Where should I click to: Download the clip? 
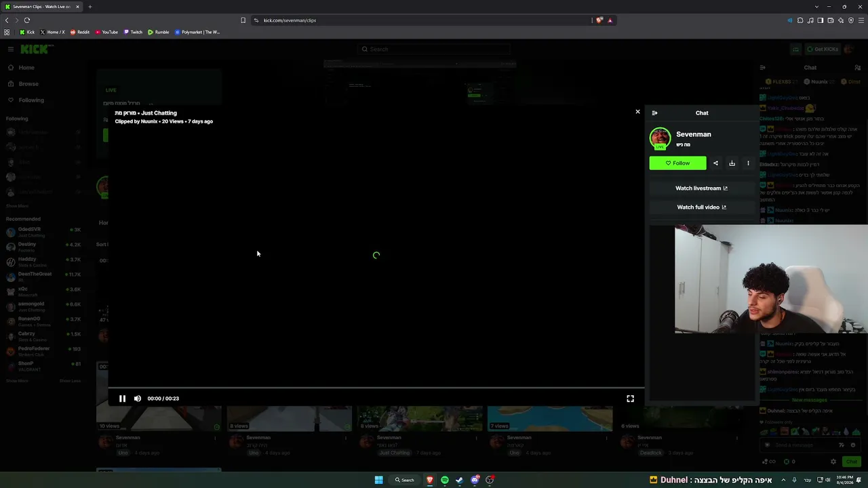pyautogui.click(x=732, y=163)
